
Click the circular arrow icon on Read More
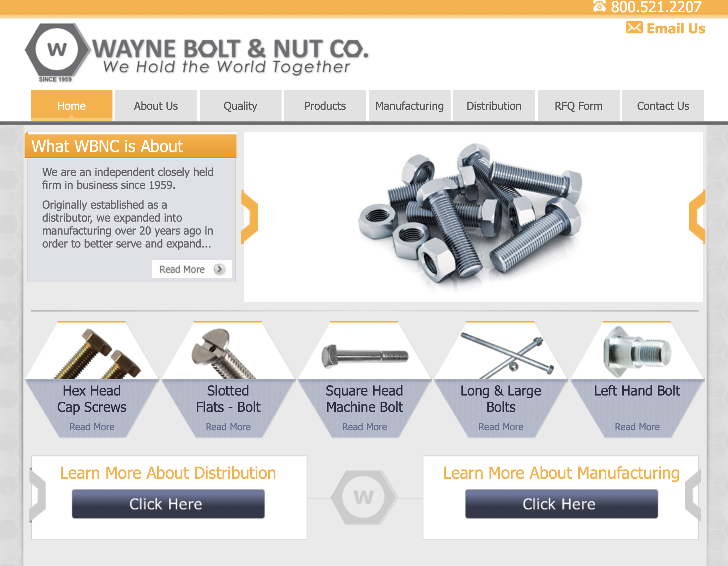coord(219,269)
